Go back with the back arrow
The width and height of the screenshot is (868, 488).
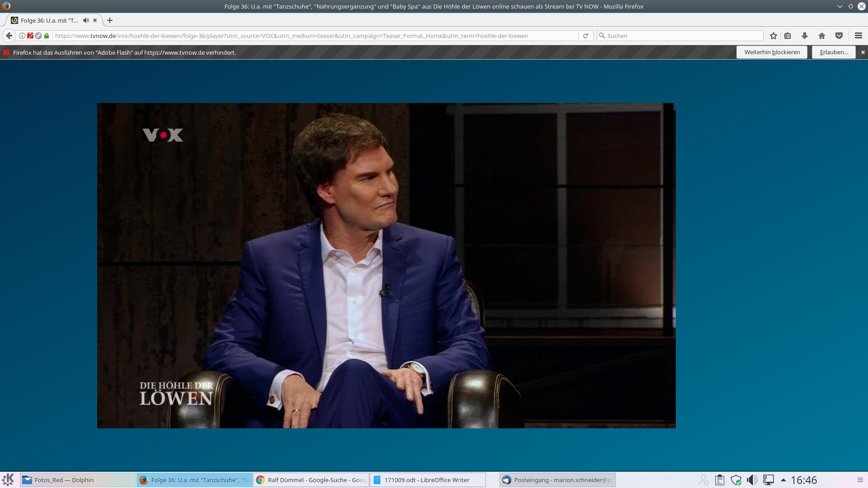9,36
